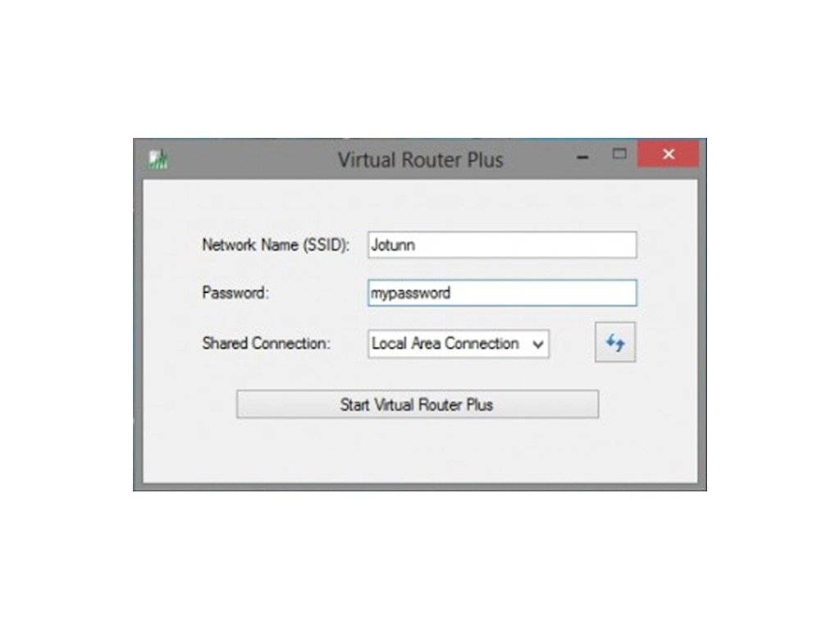This screenshot has width=840, height=630.
Task: Click the Password label
Action: click(x=235, y=293)
